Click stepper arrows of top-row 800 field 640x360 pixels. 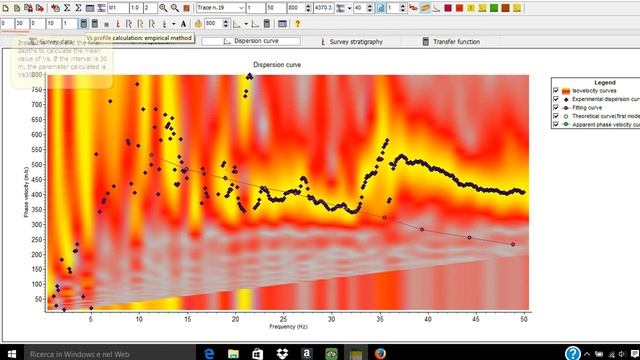click(308, 8)
